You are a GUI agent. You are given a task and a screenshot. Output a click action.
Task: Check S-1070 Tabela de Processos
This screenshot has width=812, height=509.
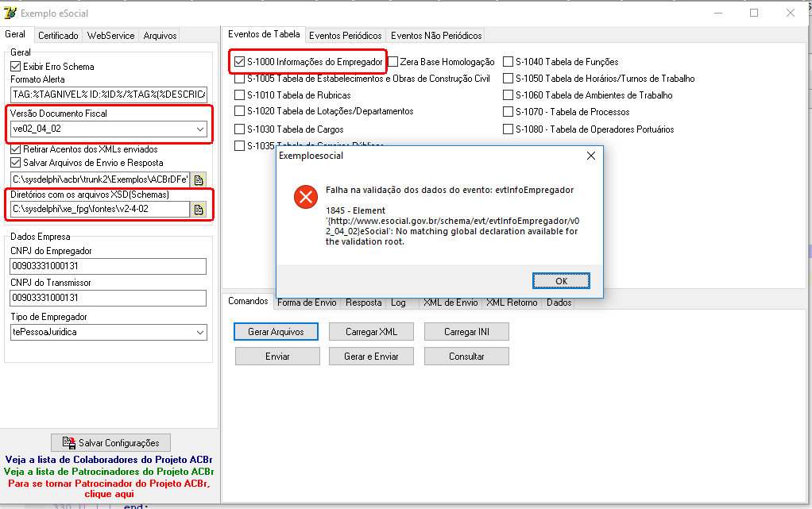coord(508,112)
